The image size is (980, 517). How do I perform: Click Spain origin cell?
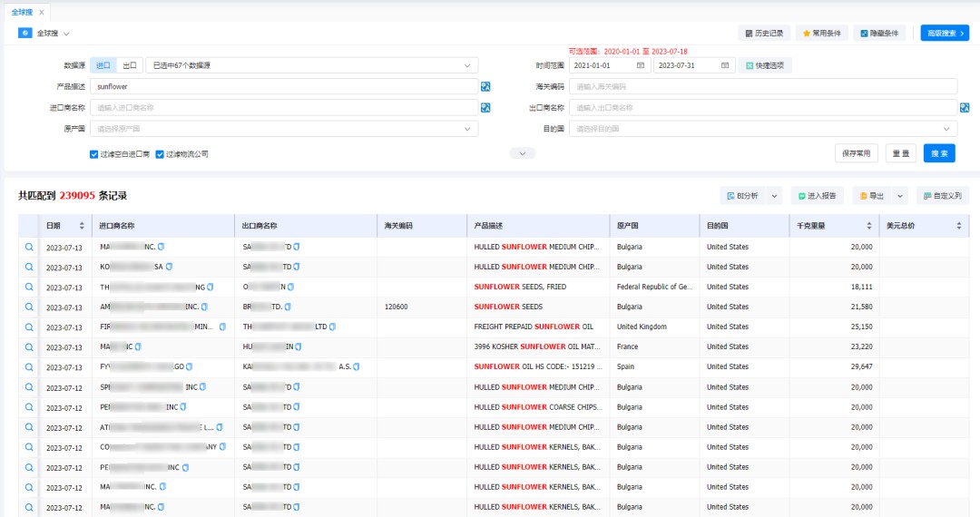click(x=625, y=367)
